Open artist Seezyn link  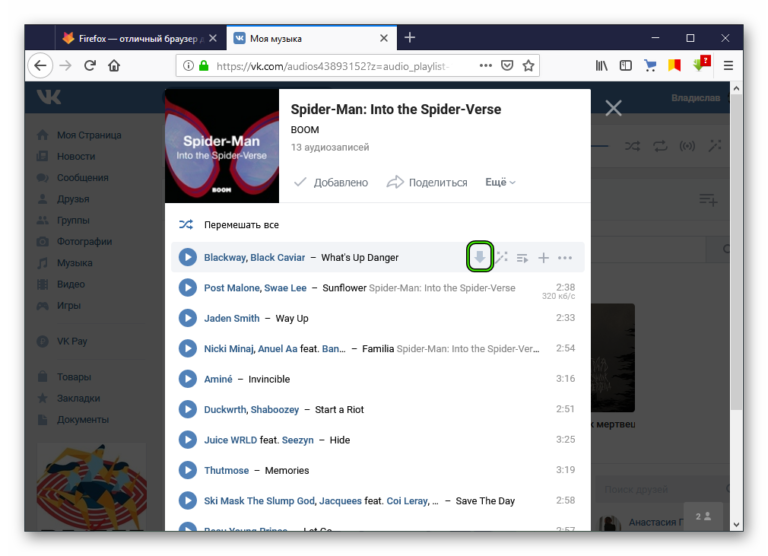(x=297, y=440)
